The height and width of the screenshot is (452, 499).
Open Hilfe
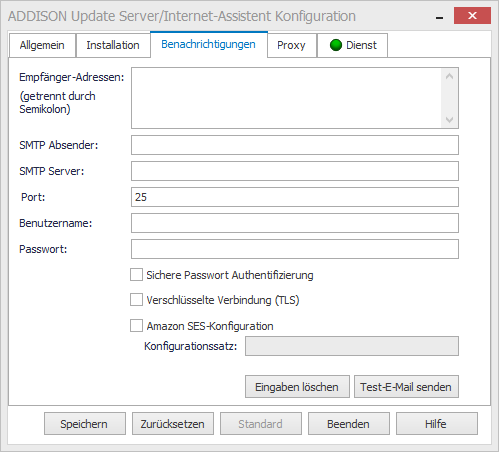coord(437,424)
